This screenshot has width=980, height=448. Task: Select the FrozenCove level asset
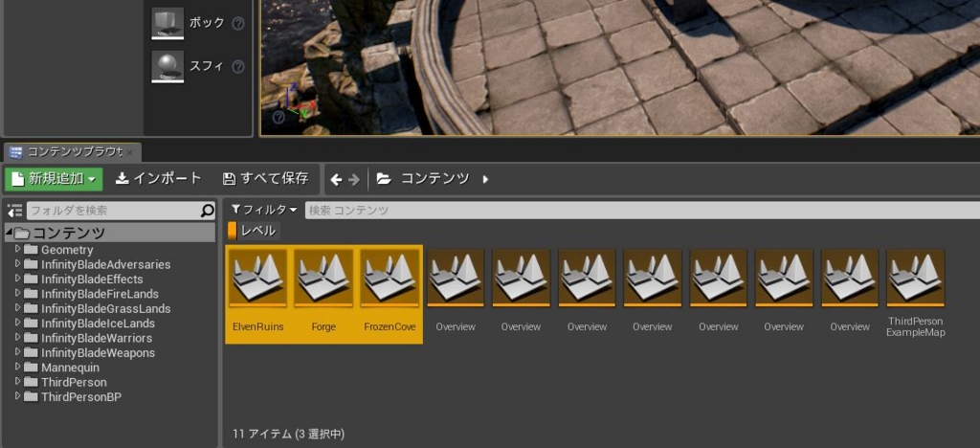(x=390, y=294)
